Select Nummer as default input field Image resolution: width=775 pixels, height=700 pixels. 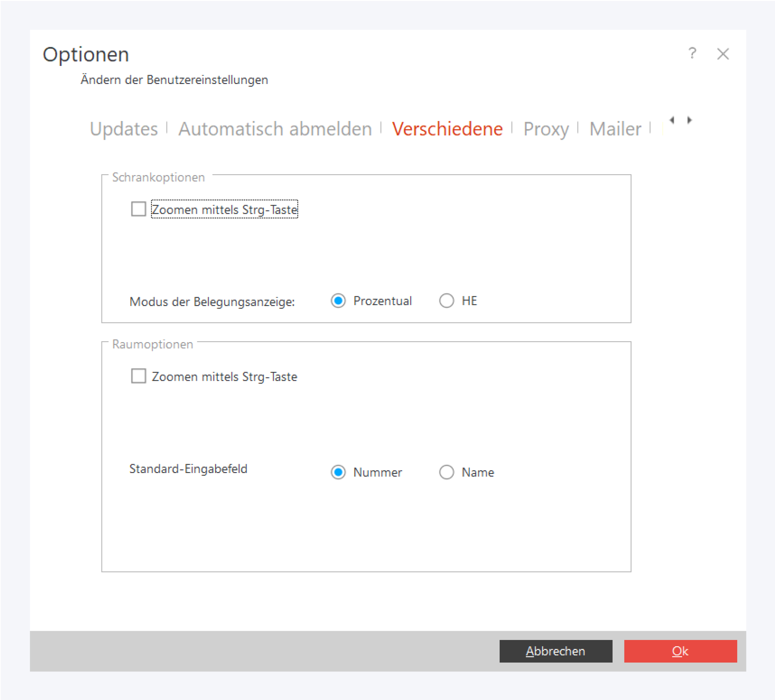click(338, 472)
